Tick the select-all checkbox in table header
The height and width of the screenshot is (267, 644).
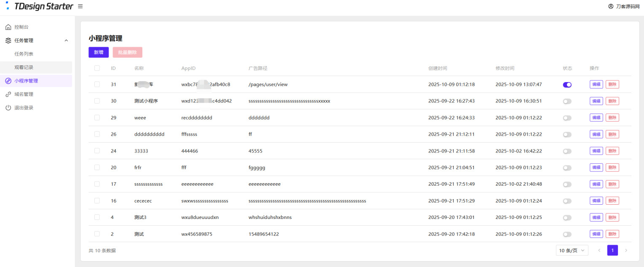(97, 68)
